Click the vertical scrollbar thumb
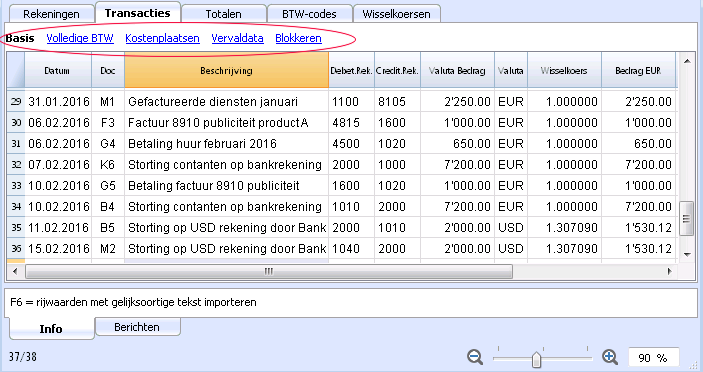Screen dimensions: 703x372 click(686, 218)
